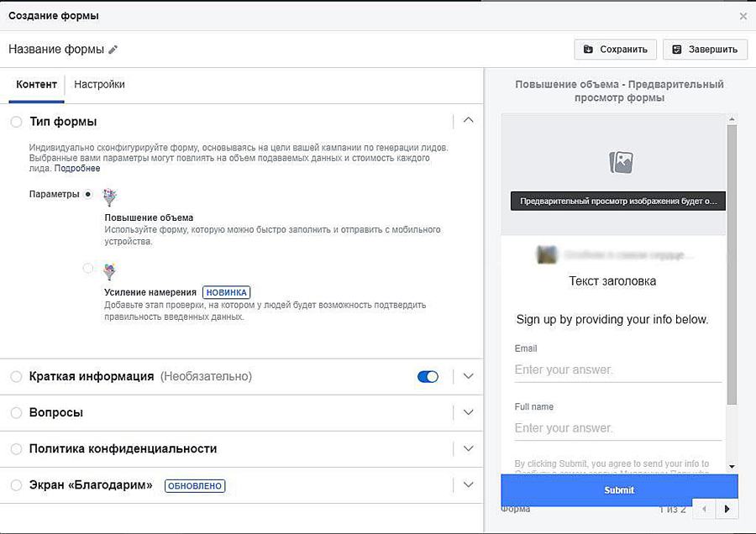
Task: Click the pencil icon to rename form
Action: (x=113, y=50)
